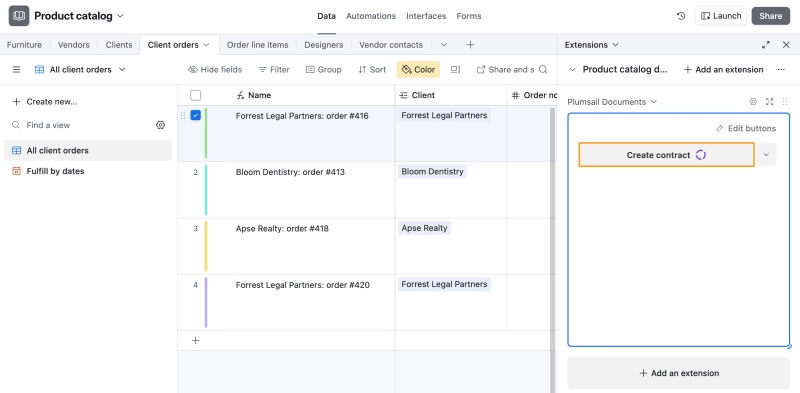Open the Forms tab
The width and height of the screenshot is (800, 393).
click(x=469, y=16)
